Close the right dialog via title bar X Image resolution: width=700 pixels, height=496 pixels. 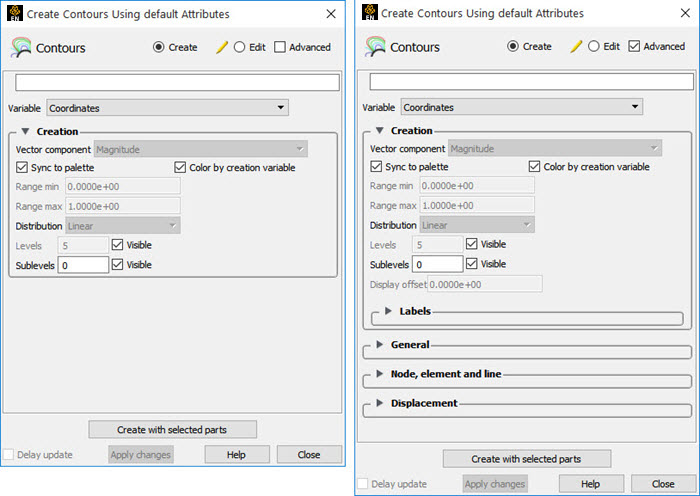pyautogui.click(x=685, y=13)
